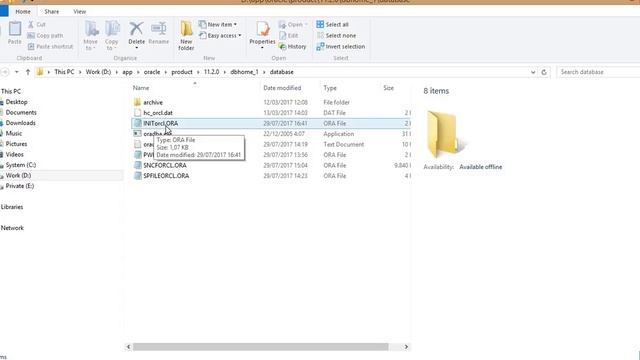This screenshot has height=360, width=640.
Task: Open Downloads in the navigation pane
Action: point(20,123)
